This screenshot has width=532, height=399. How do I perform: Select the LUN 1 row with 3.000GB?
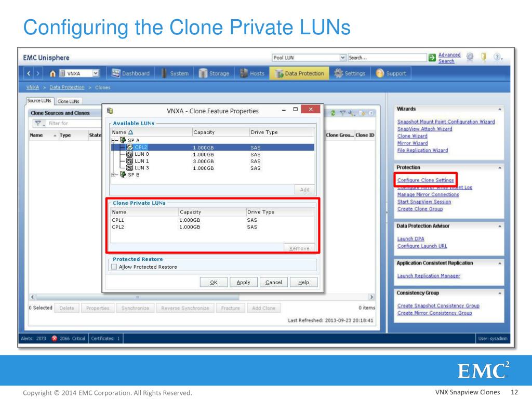pyautogui.click(x=212, y=161)
